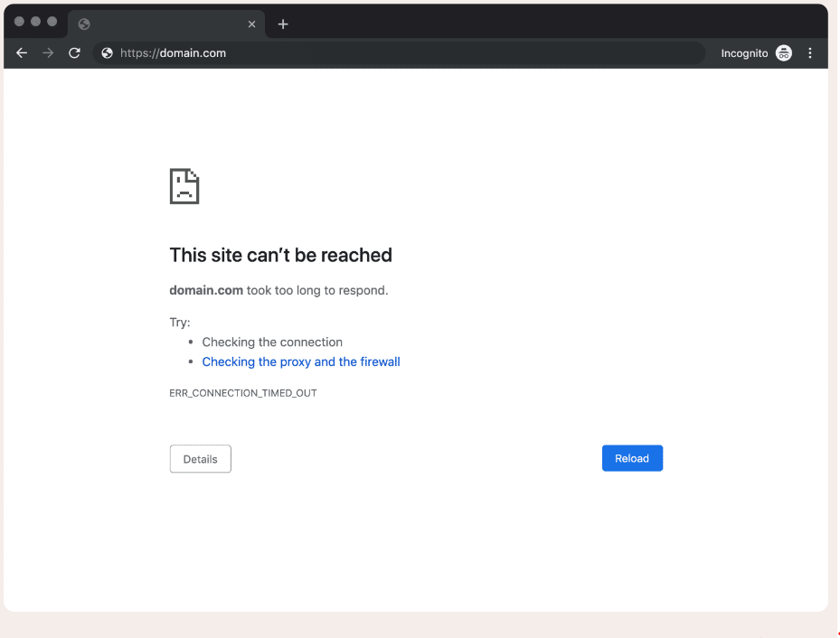Open the three-dot Chrome menu
Screen dimensions: 840x638
(810, 53)
